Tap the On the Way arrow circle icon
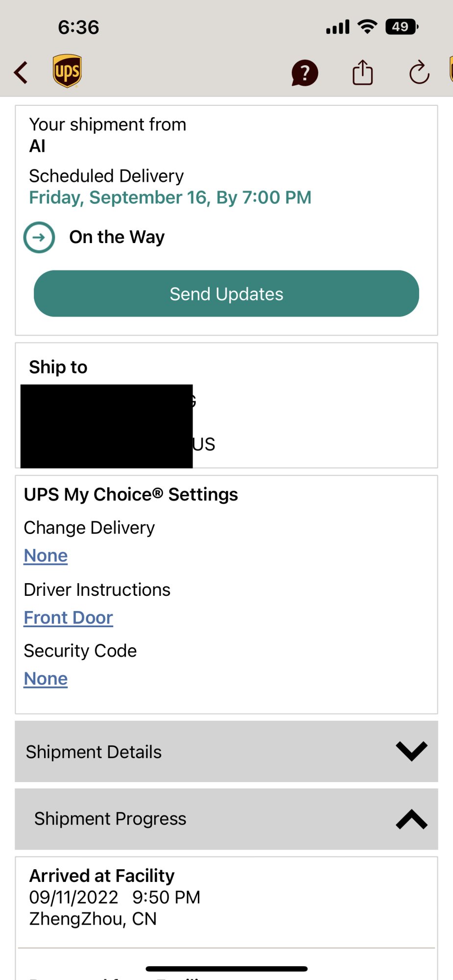Screen dimensions: 453x980 39,237
